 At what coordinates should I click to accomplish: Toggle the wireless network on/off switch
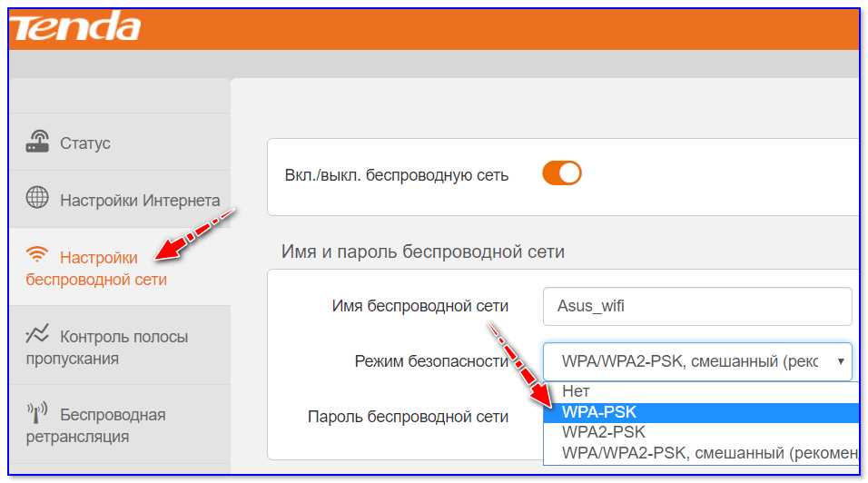coord(561,173)
